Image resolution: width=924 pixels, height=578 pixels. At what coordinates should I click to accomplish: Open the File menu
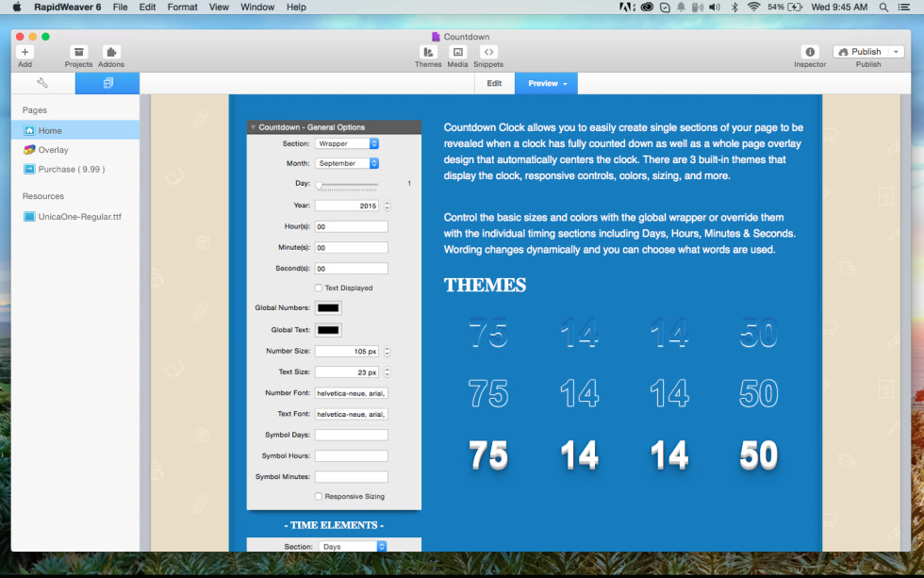[x=121, y=7]
